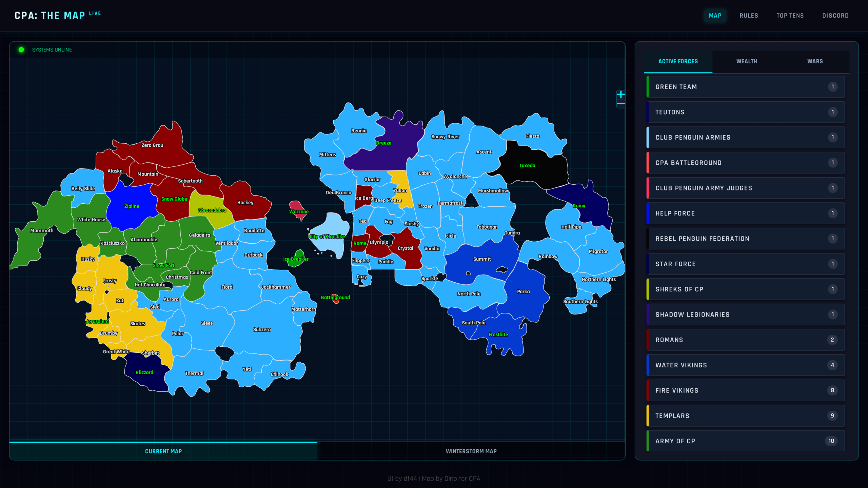The height and width of the screenshot is (488, 868).
Task: Select the Current Map view
Action: coord(163,451)
